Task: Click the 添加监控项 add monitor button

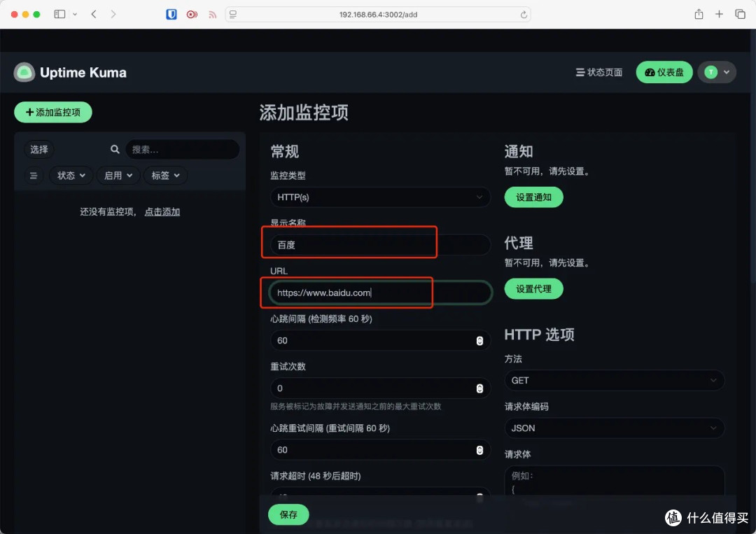Action: click(53, 112)
